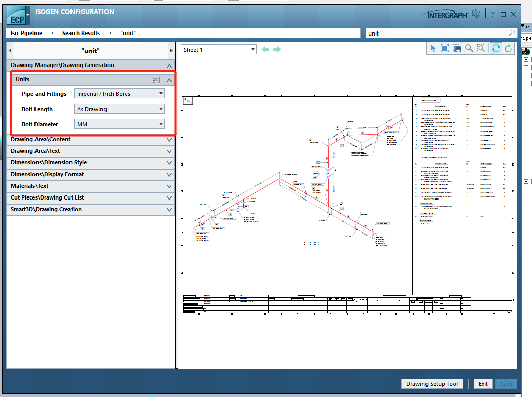532x397 pixels.
Task: Go to next sheet arrow
Action: (x=277, y=50)
